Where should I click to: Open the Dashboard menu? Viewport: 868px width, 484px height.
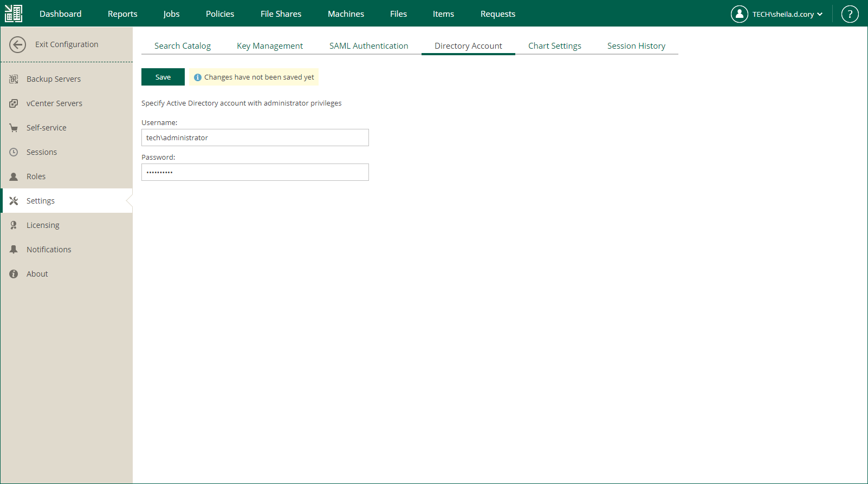61,14
